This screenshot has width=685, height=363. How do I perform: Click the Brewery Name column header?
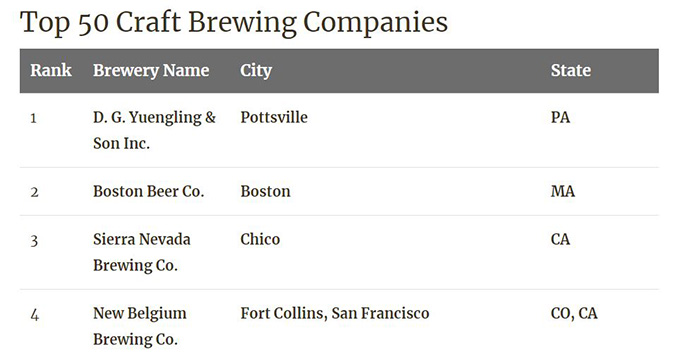[151, 70]
